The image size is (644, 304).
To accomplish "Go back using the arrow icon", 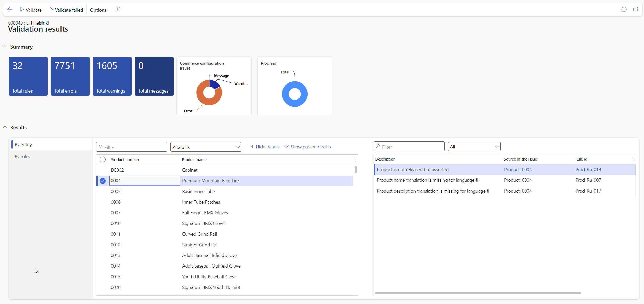I will point(10,10).
